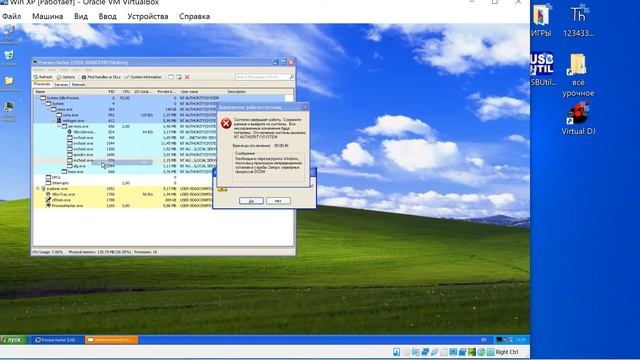Open the Справка menu in VirtualBox
This screenshot has width=640, height=360.
(194, 16)
